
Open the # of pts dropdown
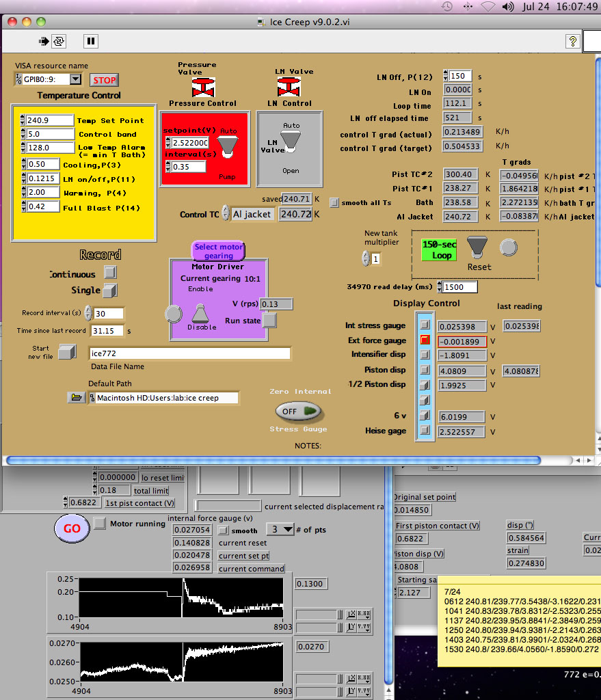[x=288, y=529]
